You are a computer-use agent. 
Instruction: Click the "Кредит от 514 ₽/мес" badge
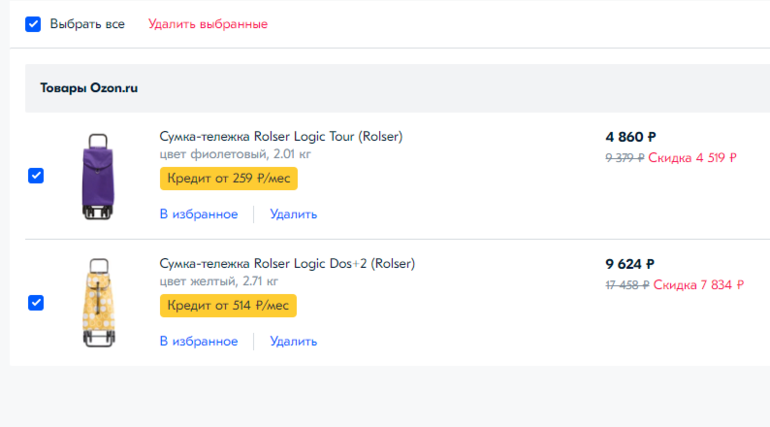click(228, 306)
